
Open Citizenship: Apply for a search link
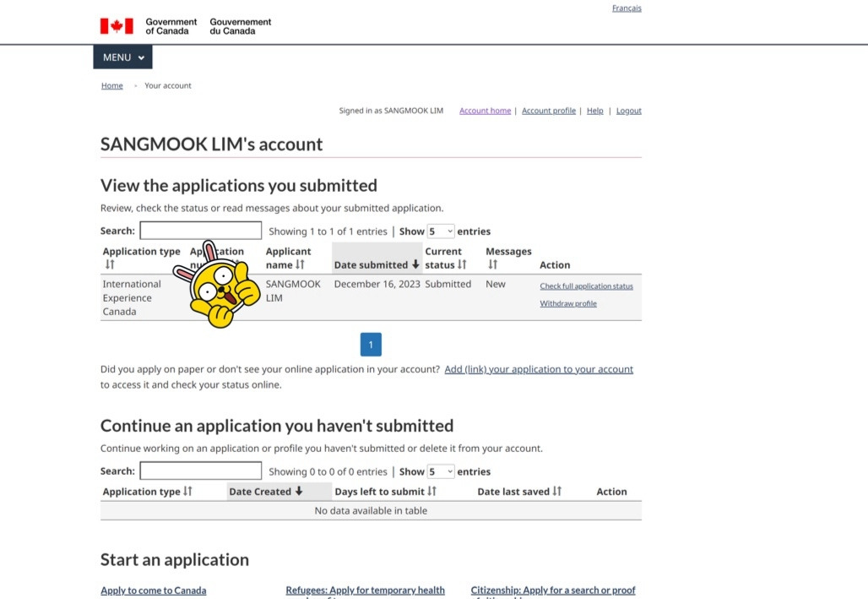click(x=553, y=591)
